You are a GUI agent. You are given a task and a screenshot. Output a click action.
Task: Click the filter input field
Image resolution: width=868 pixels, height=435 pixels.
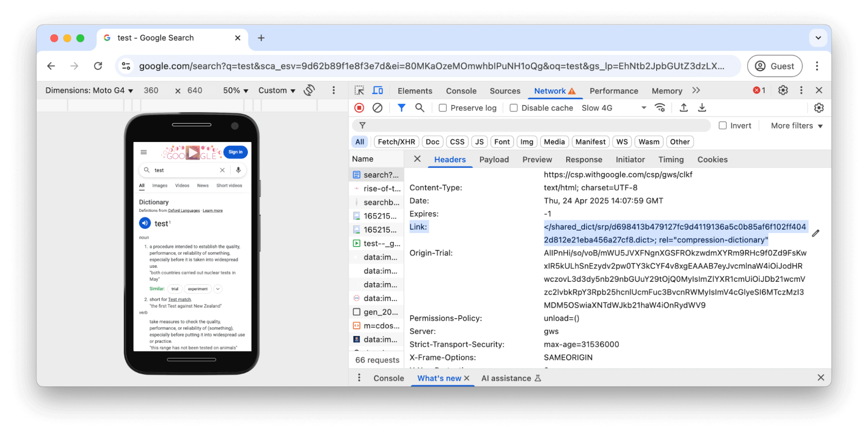(x=521, y=125)
